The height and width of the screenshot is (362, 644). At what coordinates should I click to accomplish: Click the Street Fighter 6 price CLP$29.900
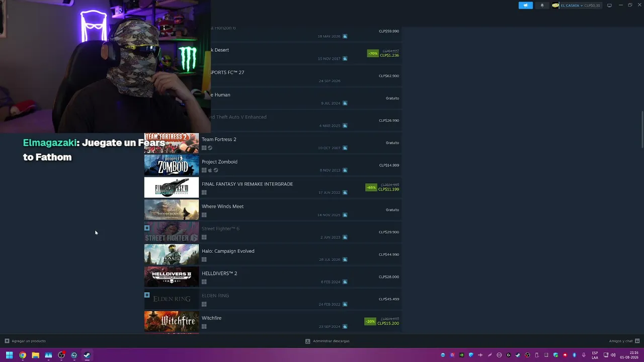tap(389, 232)
